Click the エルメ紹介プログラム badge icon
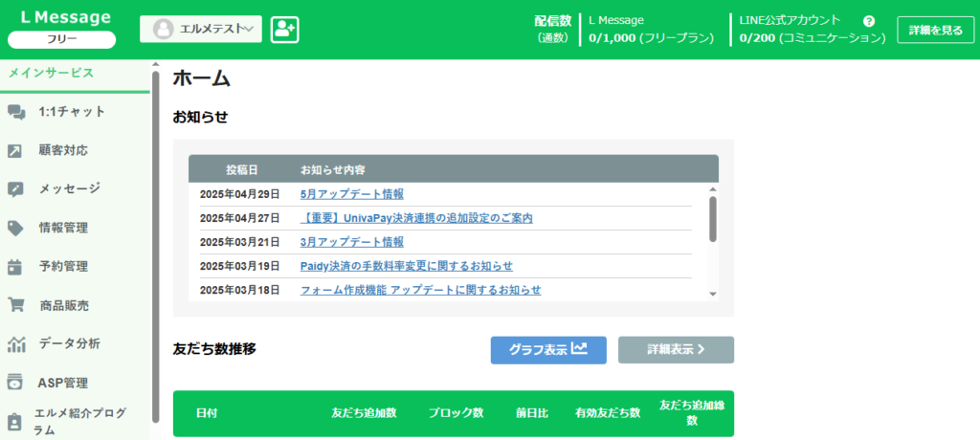 coord(15,421)
